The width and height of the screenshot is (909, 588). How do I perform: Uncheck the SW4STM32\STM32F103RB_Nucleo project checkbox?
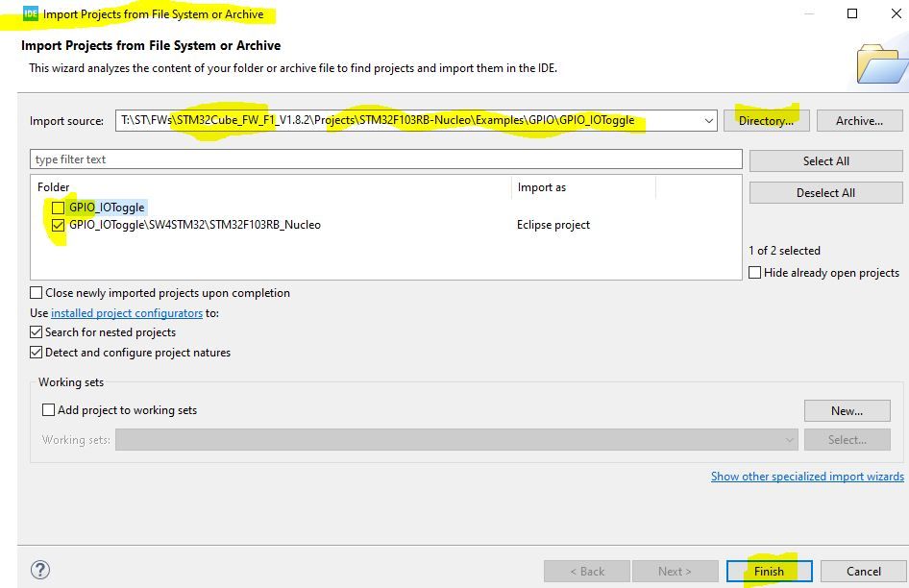click(x=58, y=225)
